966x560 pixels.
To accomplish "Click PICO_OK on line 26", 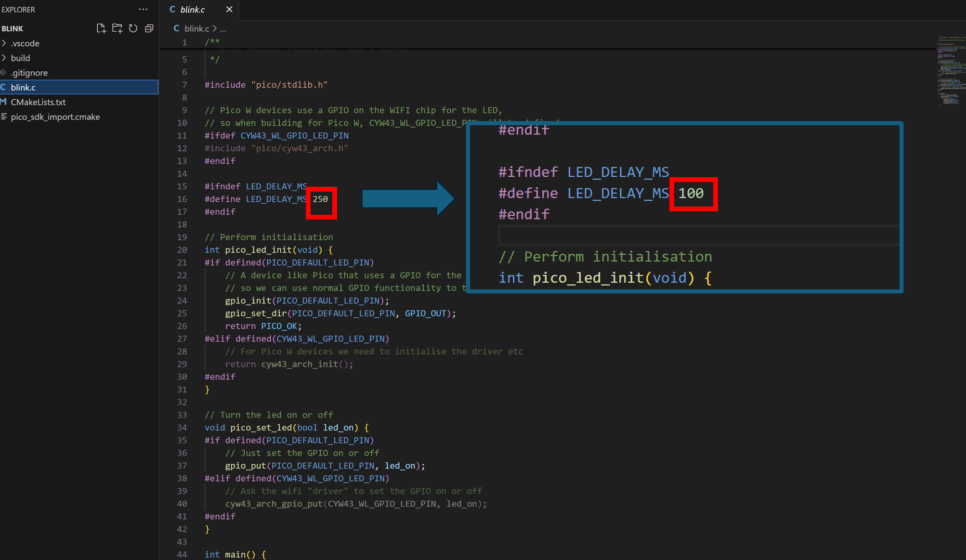I will point(279,326).
